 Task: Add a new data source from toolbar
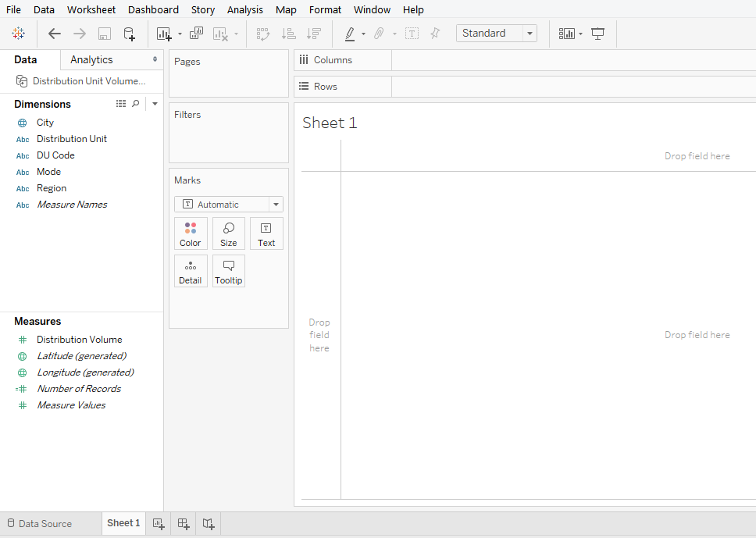[130, 34]
